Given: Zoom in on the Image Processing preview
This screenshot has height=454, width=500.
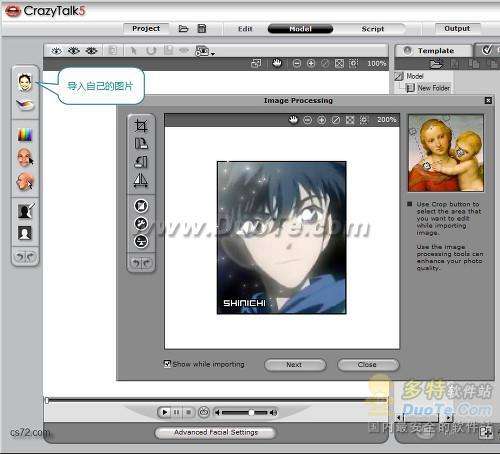Looking at the screenshot, I should coord(321,120).
